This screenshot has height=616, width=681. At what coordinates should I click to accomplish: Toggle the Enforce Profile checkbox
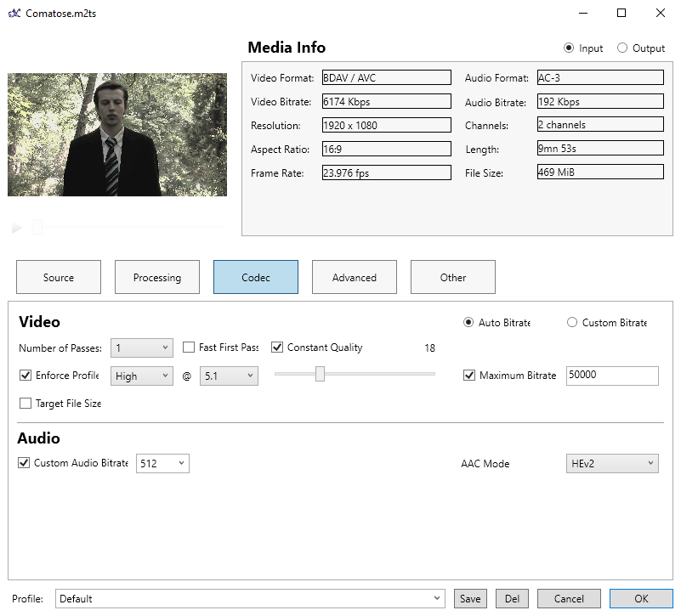(x=26, y=376)
